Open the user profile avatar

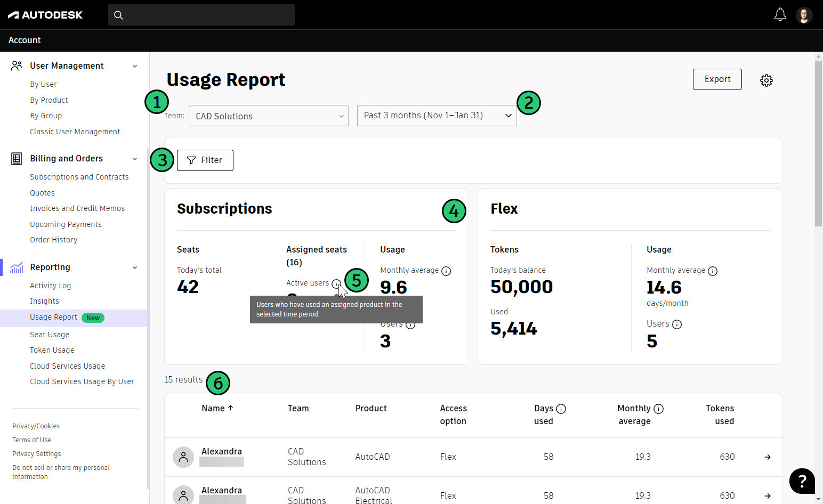click(x=804, y=15)
